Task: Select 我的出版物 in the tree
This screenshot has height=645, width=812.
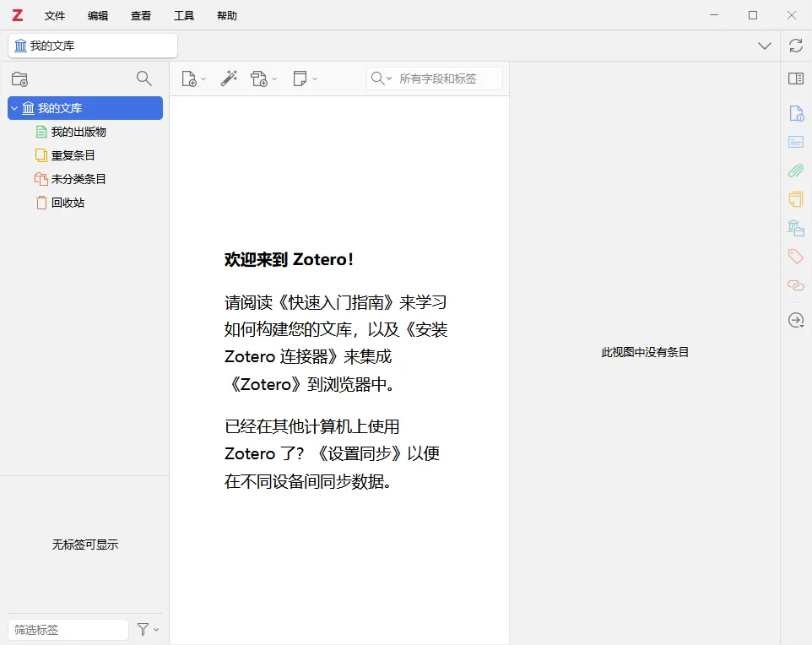Action: coord(78,132)
